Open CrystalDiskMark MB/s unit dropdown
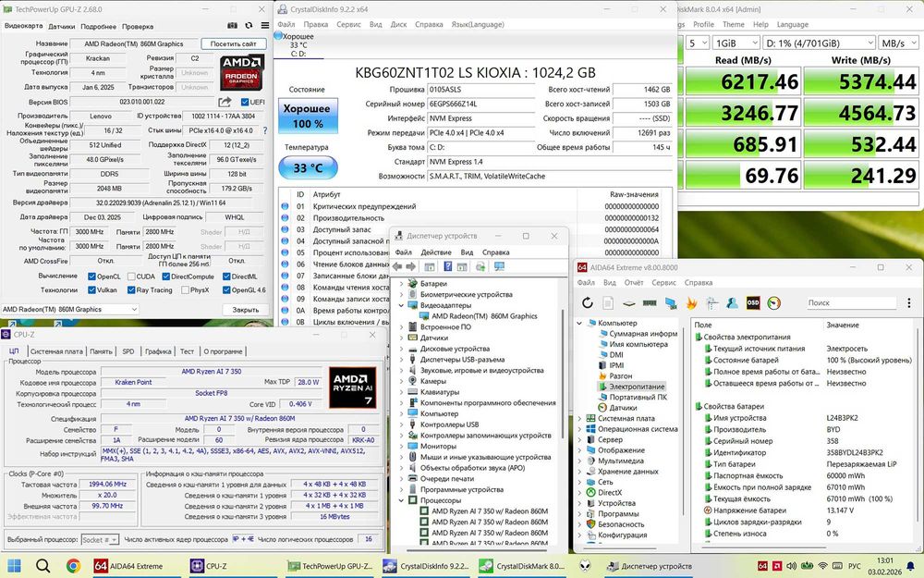The image size is (924, 578). point(898,43)
